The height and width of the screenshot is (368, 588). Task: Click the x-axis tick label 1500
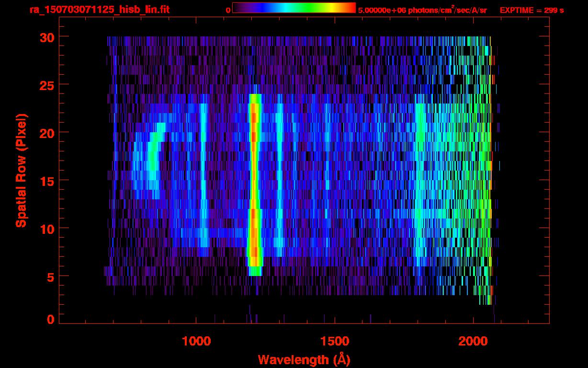335,341
